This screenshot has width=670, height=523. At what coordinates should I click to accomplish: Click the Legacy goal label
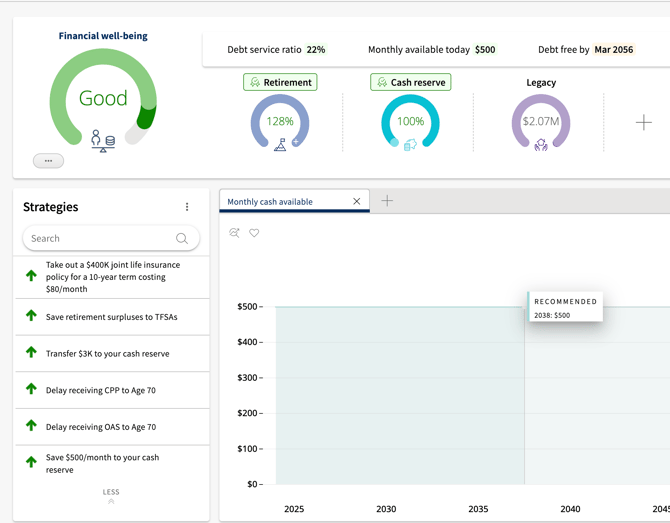(x=541, y=82)
